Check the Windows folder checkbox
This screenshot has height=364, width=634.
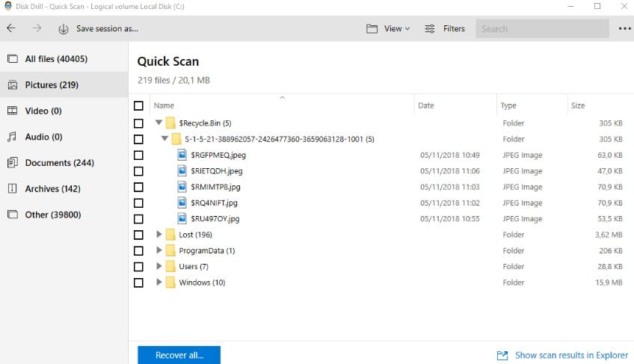[138, 283]
